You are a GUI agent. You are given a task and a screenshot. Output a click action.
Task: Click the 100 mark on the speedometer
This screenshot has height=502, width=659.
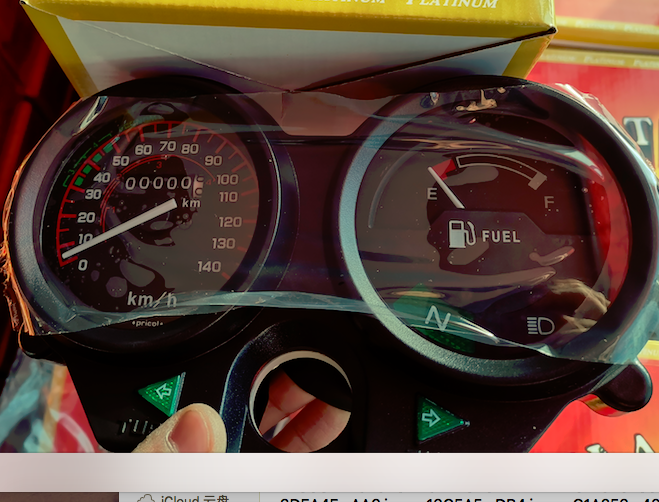pos(227,179)
